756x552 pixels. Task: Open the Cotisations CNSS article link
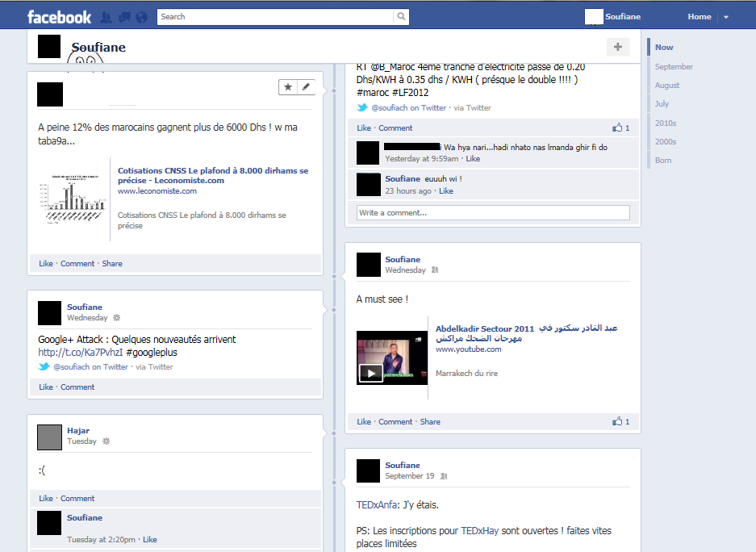tap(212, 175)
